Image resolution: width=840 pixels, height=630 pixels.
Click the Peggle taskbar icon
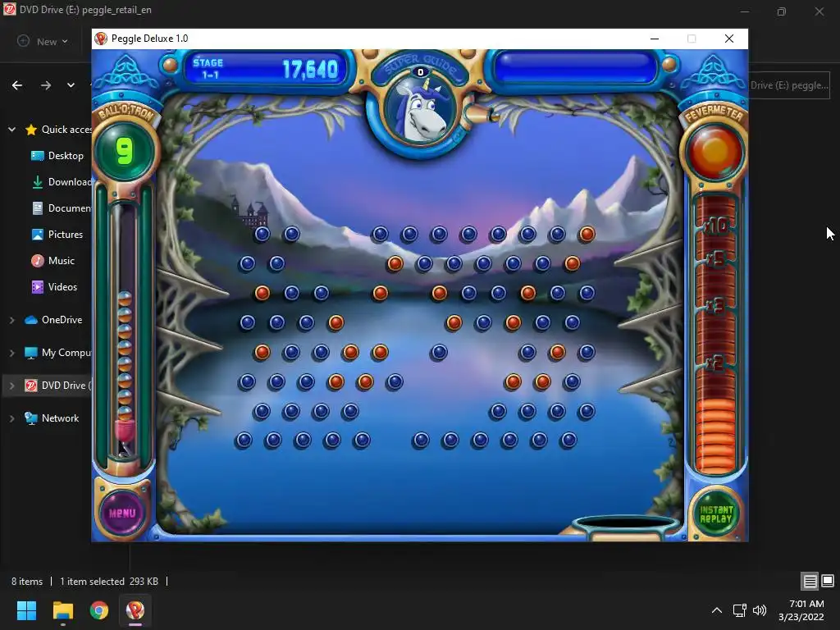click(x=135, y=610)
